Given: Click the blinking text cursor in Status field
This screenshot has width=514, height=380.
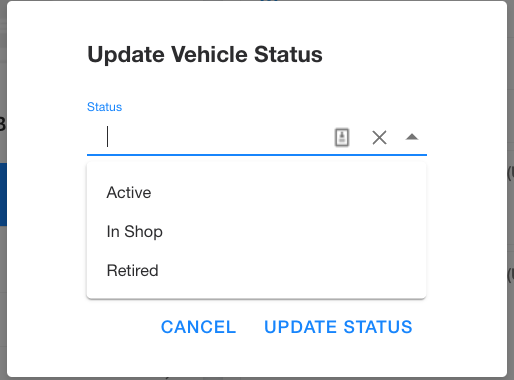Looking at the screenshot, I should (107, 136).
